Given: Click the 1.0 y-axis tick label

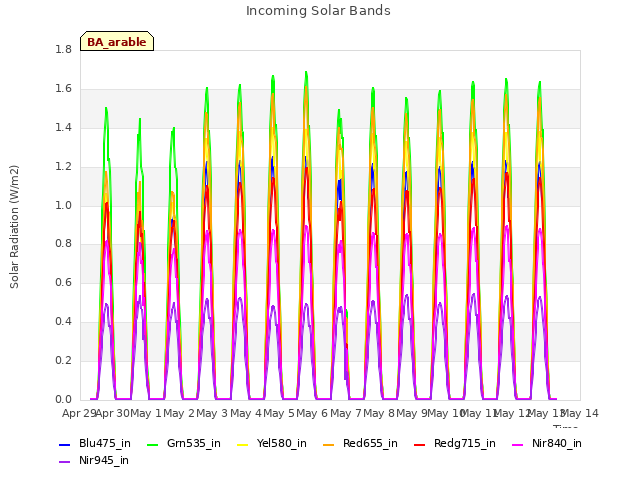Looking at the screenshot, I should tap(63, 205).
